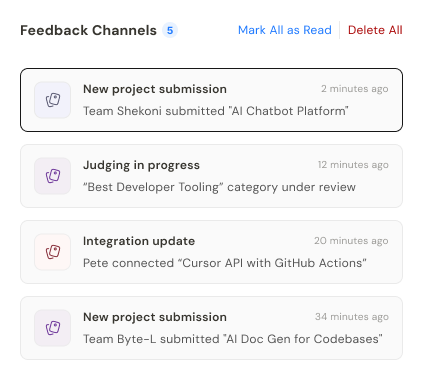
Task: Click "34 minutes ago" timestamp
Action: click(x=352, y=317)
